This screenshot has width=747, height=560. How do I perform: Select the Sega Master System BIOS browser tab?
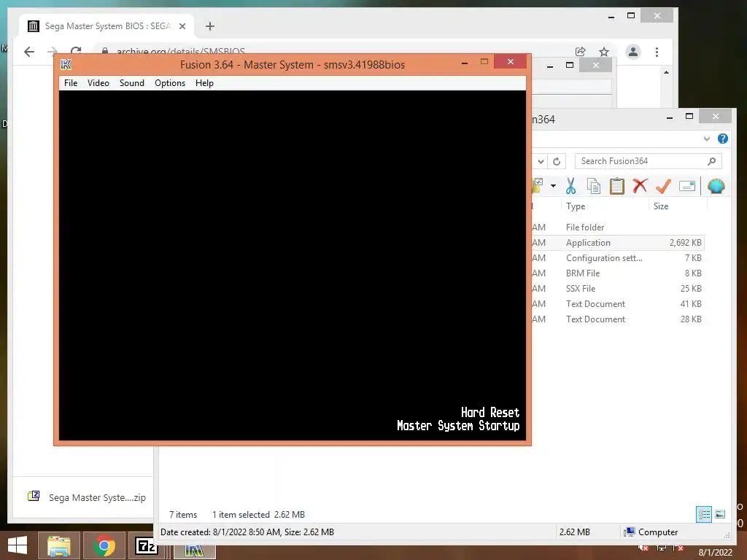tap(107, 26)
